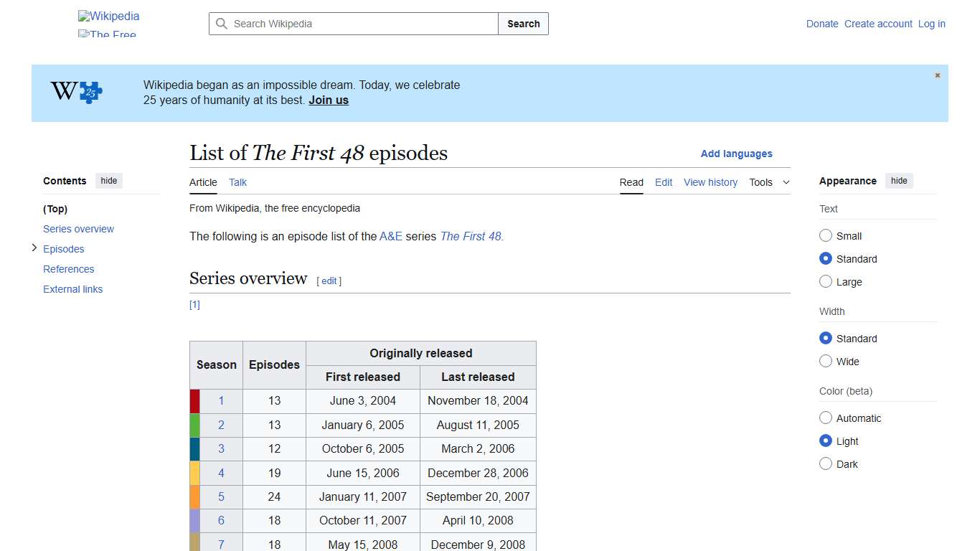Click inside the Search Wikipedia field
The height and width of the screenshot is (551, 980).
pos(352,24)
